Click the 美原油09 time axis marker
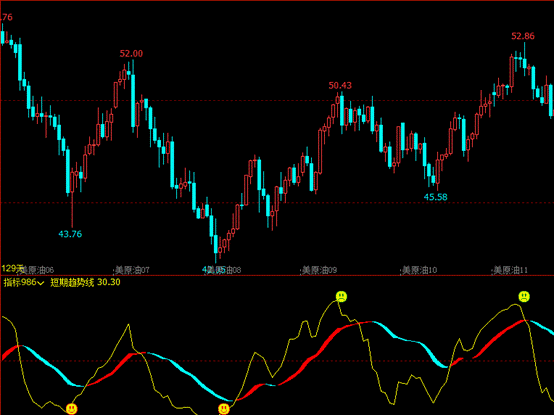Viewport: 554px width, 415px height. [319, 270]
